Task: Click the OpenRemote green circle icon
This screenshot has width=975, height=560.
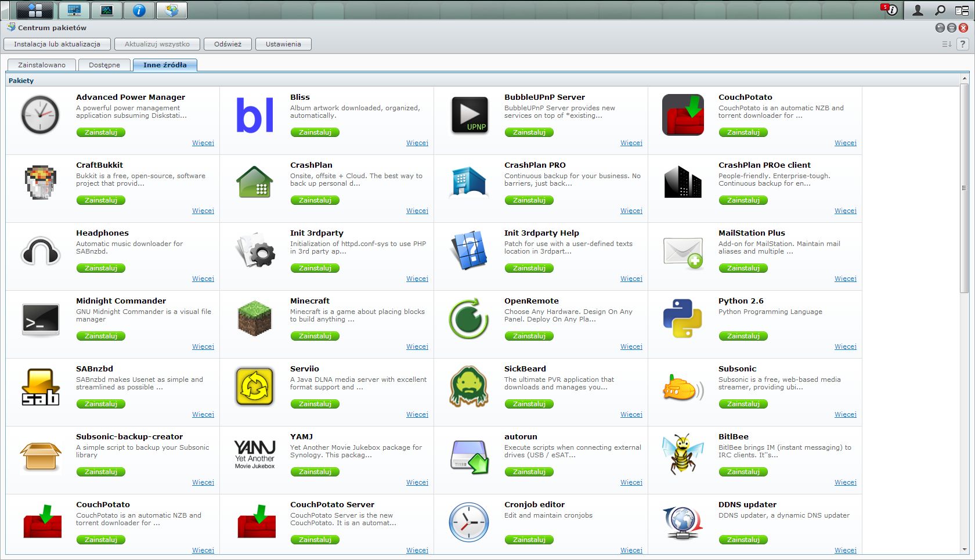Action: coord(468,319)
